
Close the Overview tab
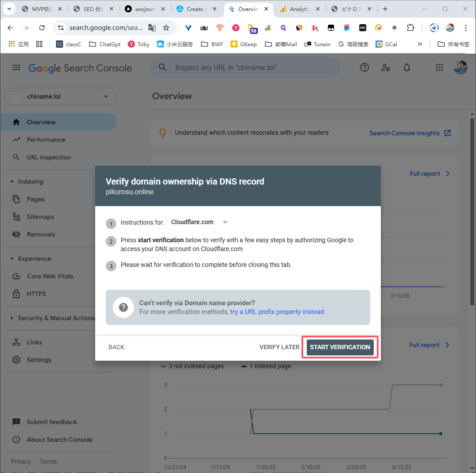coord(266,9)
